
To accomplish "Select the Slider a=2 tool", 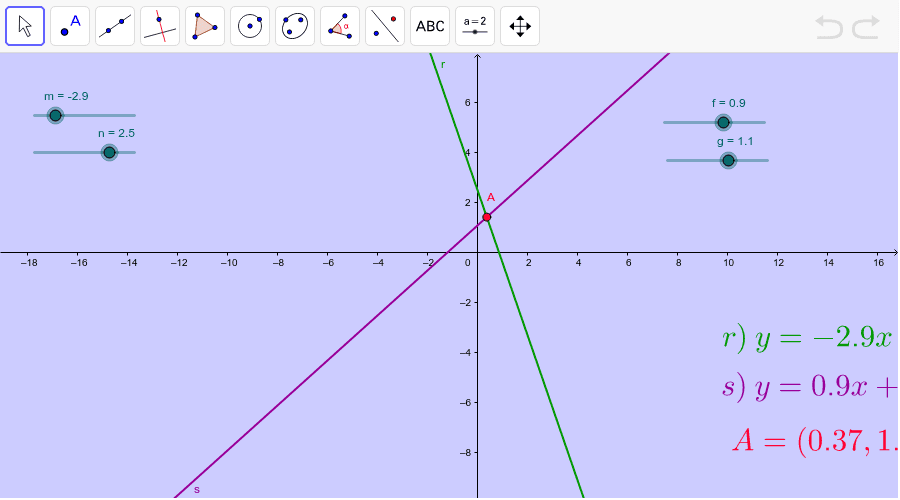I will [x=475, y=26].
